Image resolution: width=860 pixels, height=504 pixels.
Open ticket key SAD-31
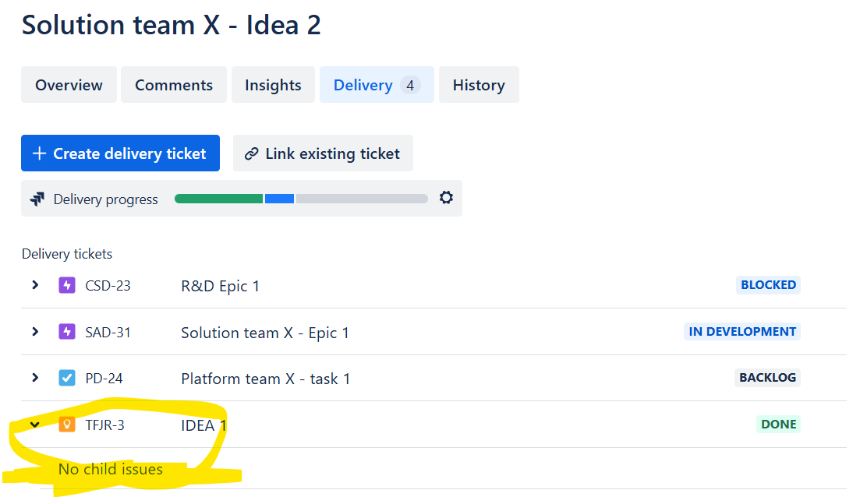point(108,333)
